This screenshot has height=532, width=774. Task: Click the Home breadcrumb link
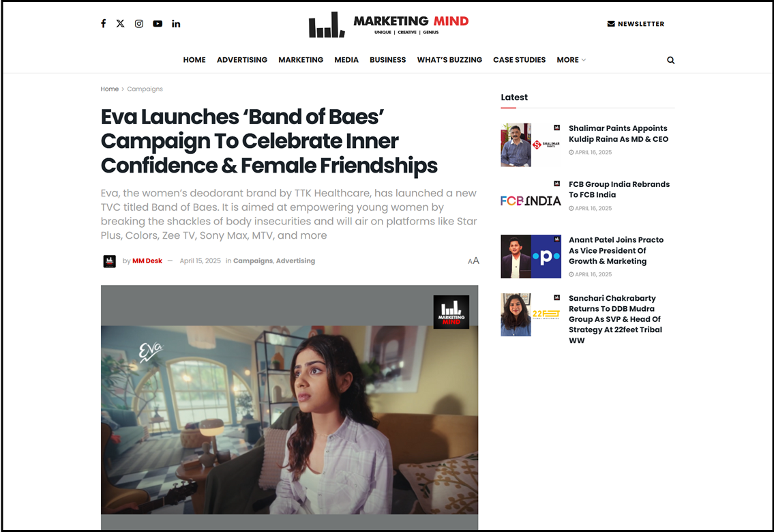click(x=110, y=89)
